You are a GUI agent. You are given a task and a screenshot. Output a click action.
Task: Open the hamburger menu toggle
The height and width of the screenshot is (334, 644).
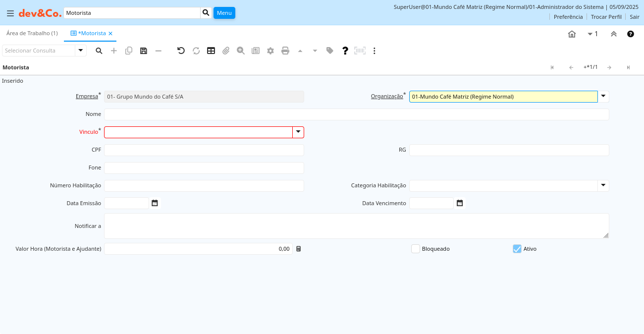[x=10, y=13]
